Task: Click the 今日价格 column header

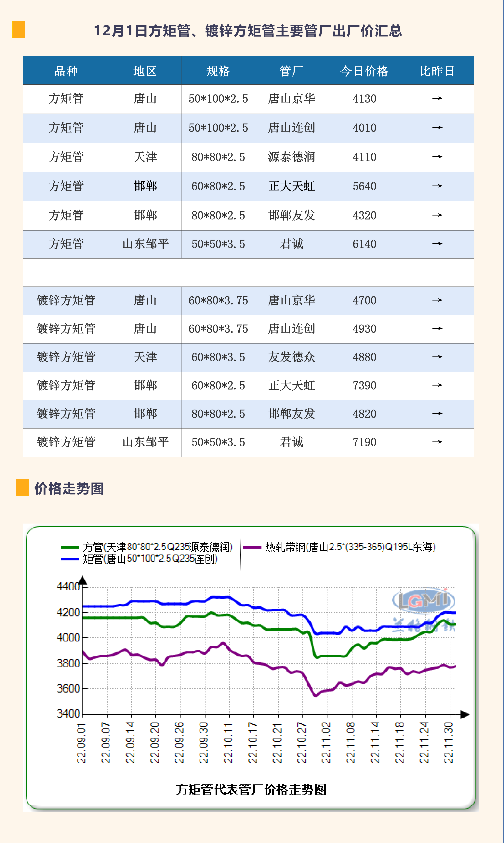Action: tap(364, 71)
